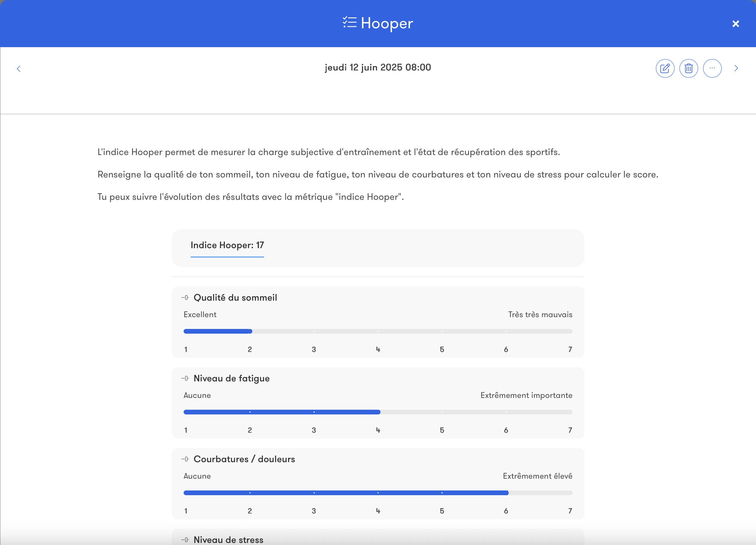Viewport: 756px width, 545px height.
Task: Click slider icon next to Qualité du sommeil
Action: point(185,297)
